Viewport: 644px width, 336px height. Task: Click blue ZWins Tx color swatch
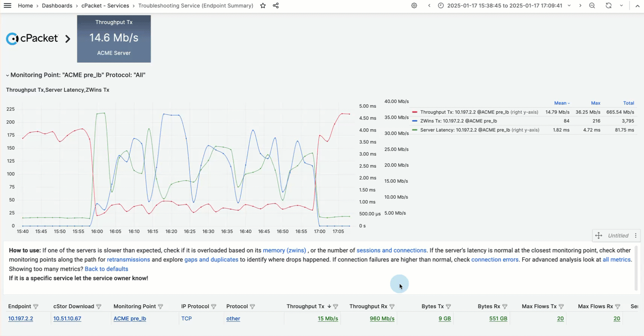(415, 121)
